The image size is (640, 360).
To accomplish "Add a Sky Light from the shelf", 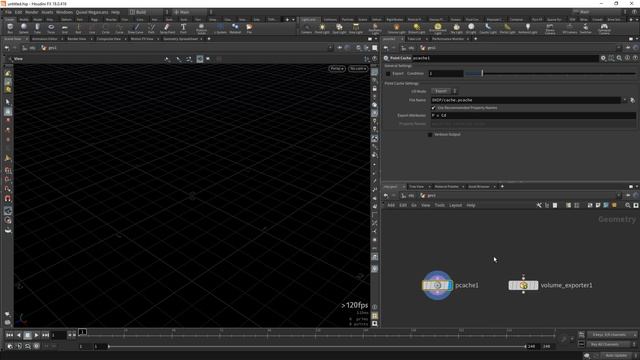I will pyautogui.click(x=457, y=28).
